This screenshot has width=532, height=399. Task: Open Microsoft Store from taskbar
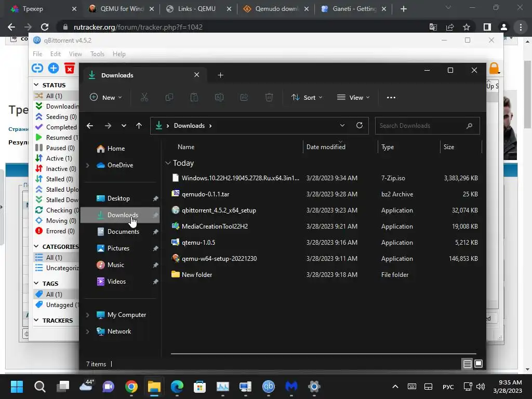[199, 387]
